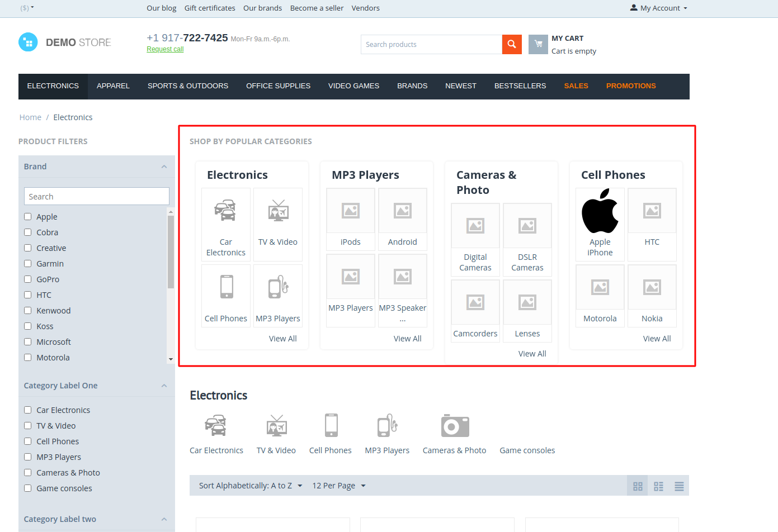Focus the Search products input field
This screenshot has height=532, width=778.
coord(431,44)
